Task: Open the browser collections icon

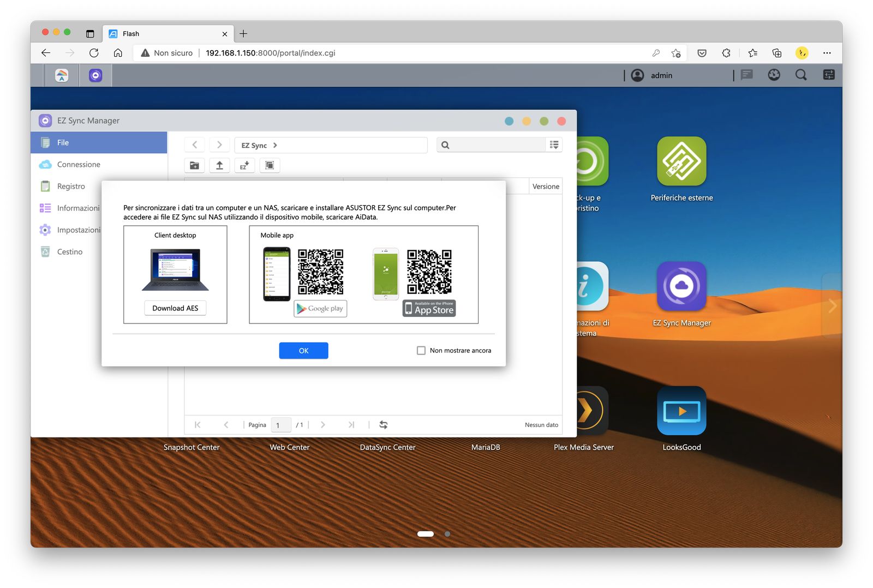Action: pos(777,53)
